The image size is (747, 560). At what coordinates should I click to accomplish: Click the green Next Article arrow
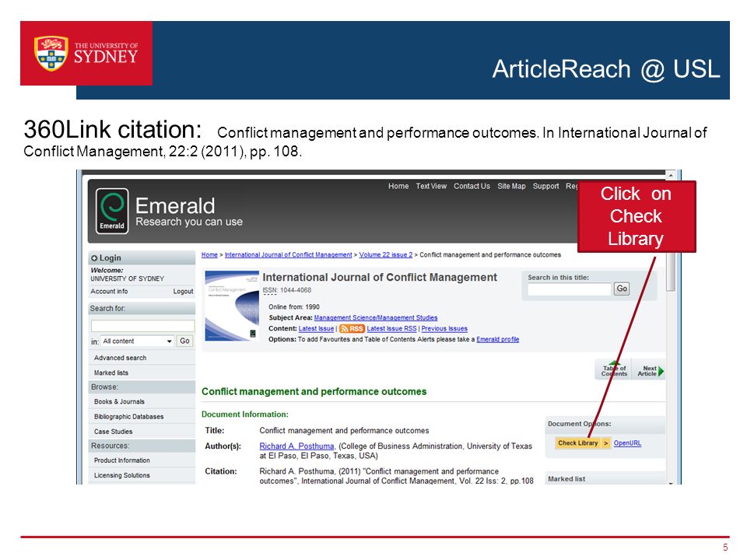point(661,371)
